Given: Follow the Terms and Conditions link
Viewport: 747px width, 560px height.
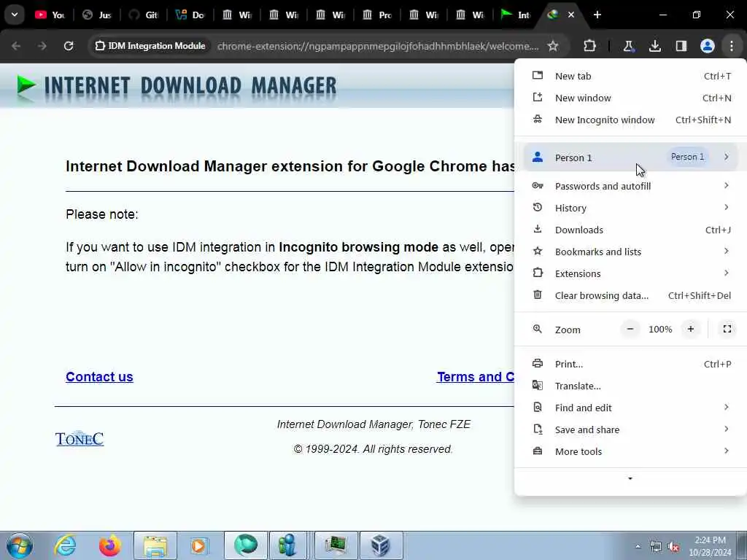Looking at the screenshot, I should click(x=476, y=377).
